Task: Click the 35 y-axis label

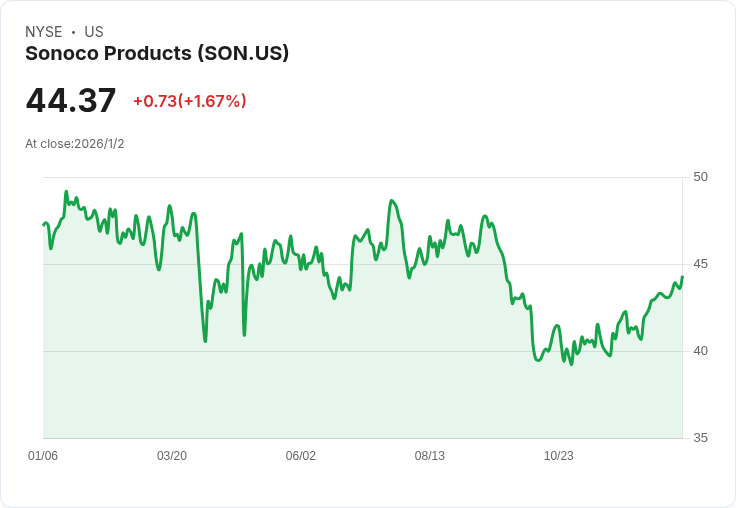Action: click(700, 438)
